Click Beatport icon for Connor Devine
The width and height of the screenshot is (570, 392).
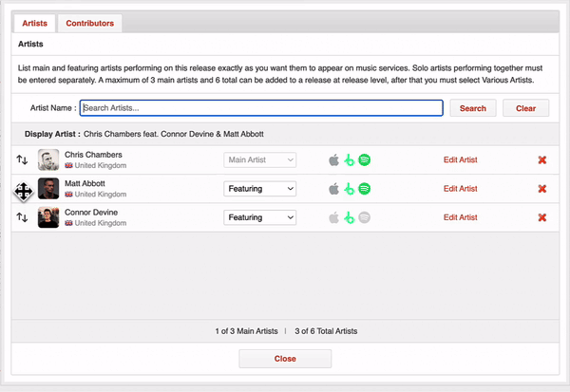[349, 217]
